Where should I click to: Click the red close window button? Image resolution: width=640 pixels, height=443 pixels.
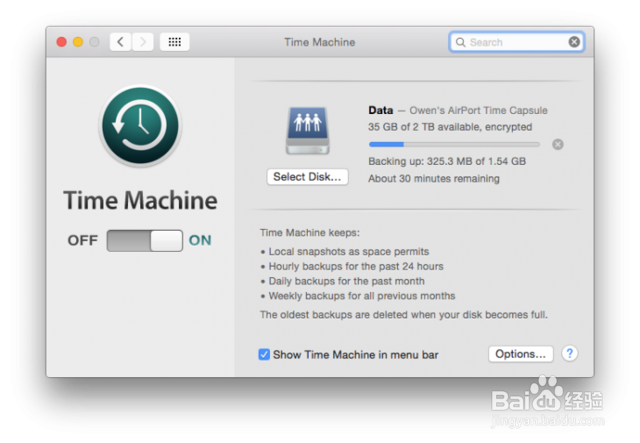(x=62, y=42)
